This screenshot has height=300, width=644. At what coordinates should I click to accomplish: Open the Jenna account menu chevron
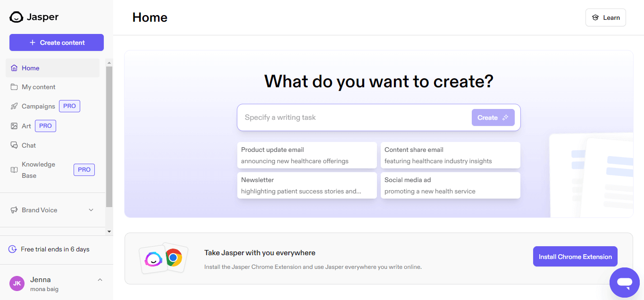tap(100, 280)
